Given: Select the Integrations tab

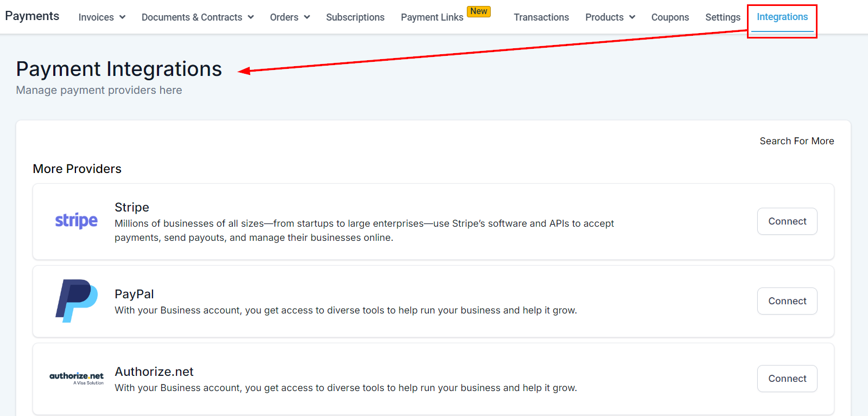Looking at the screenshot, I should pos(782,17).
